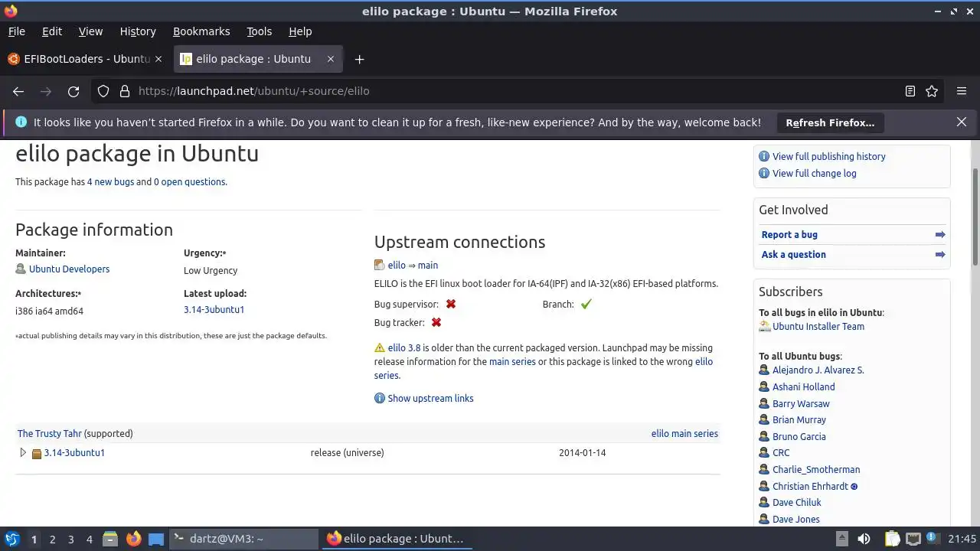Switch to workspace 2 in pager
The height and width of the screenshot is (551, 980).
click(x=52, y=539)
